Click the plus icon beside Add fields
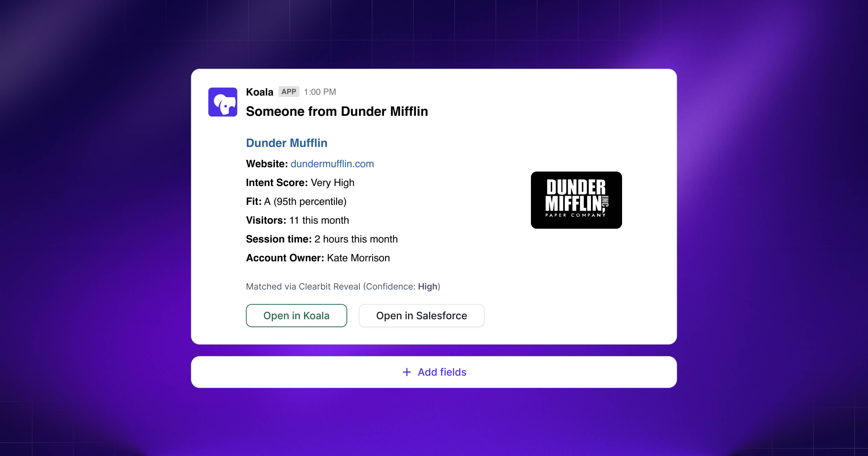 point(407,372)
